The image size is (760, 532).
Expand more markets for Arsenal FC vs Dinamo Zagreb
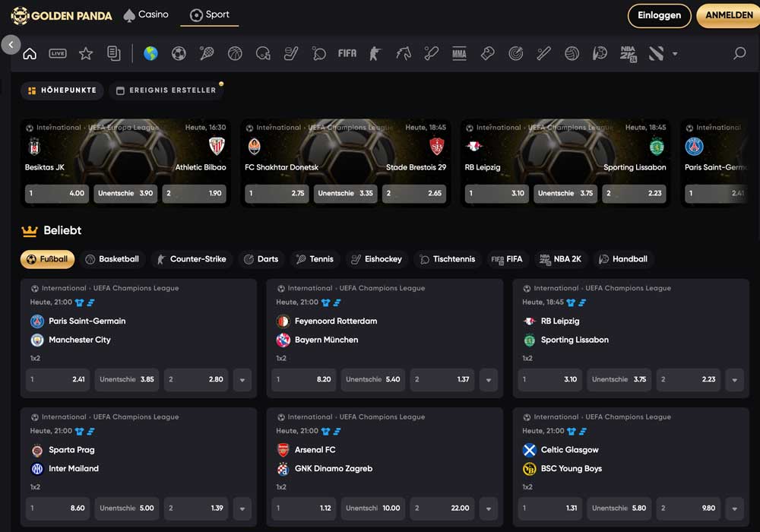pyautogui.click(x=489, y=508)
